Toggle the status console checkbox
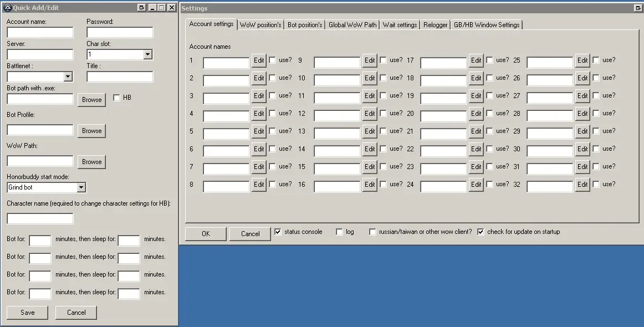Image resolution: width=644 pixels, height=327 pixels. tap(278, 232)
